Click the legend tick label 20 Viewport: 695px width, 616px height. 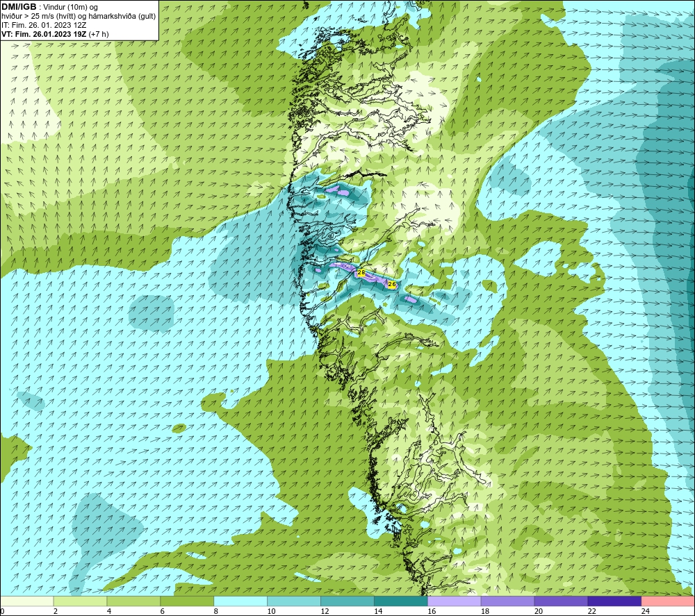(539, 611)
